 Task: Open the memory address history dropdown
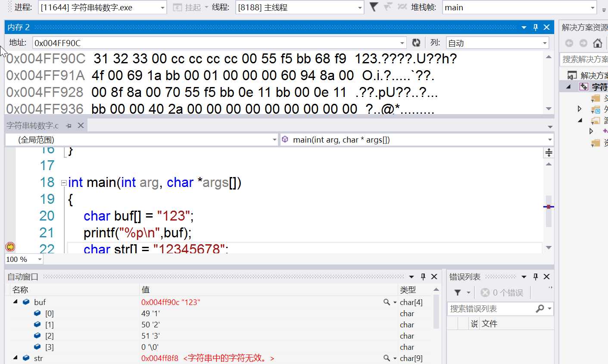click(402, 43)
